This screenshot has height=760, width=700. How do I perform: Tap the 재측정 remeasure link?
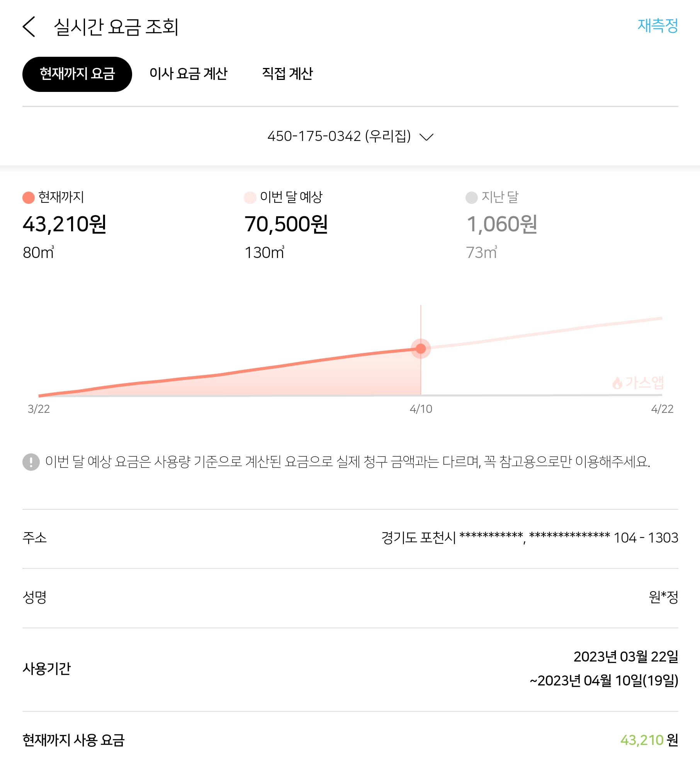658,26
